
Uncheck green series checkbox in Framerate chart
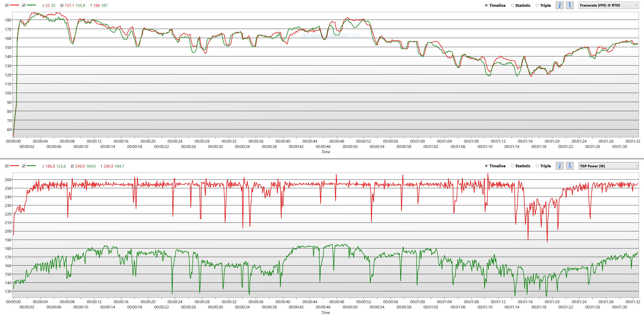[24, 5]
